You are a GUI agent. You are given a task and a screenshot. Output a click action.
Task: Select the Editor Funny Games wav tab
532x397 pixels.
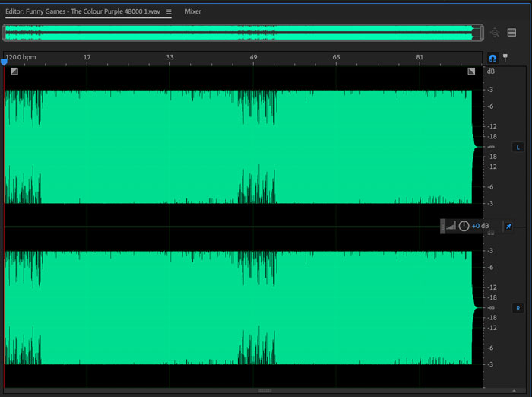point(82,11)
